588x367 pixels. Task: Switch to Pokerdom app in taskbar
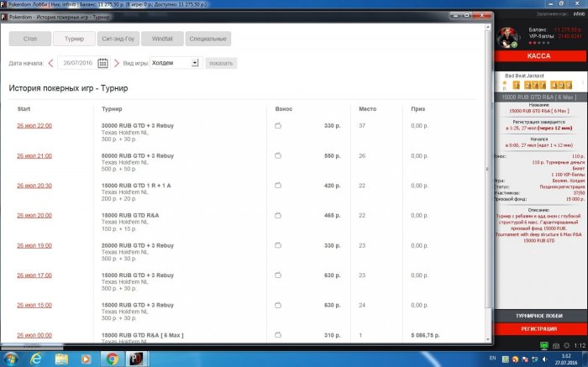tap(136, 359)
